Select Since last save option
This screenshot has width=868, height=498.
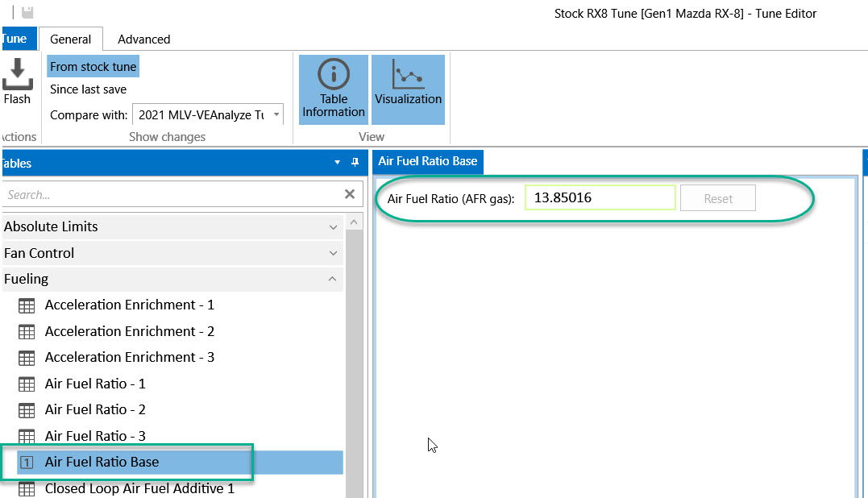pos(88,89)
